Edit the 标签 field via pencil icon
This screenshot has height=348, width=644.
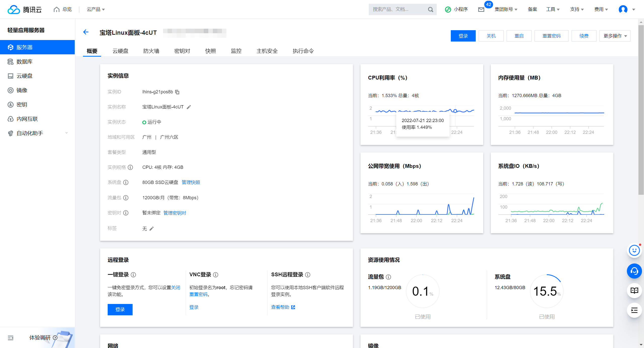coord(151,228)
